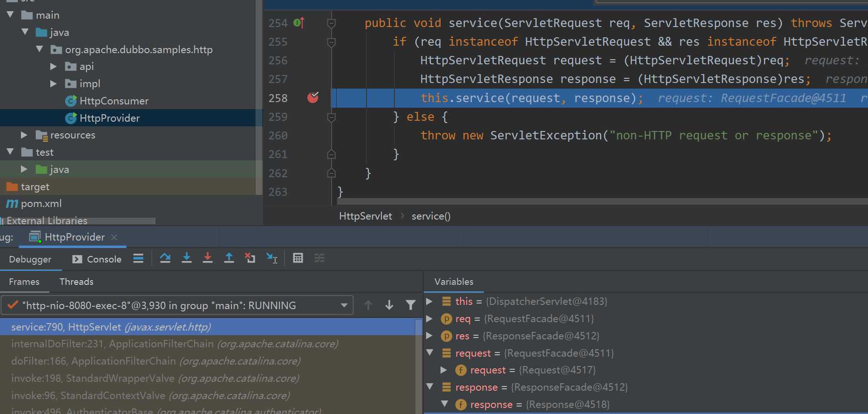Click the Trace Current Stream Chain icon
The height and width of the screenshot is (414, 868).
point(319,258)
